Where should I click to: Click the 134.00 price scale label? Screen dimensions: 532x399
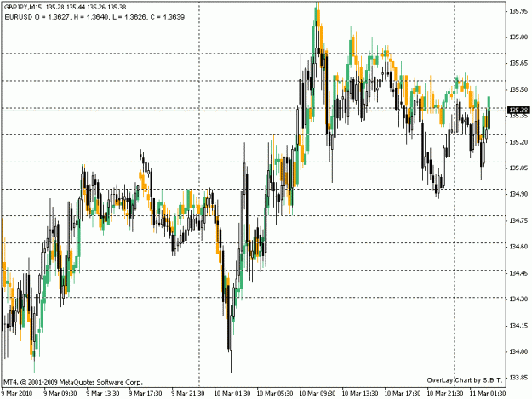[518, 352]
